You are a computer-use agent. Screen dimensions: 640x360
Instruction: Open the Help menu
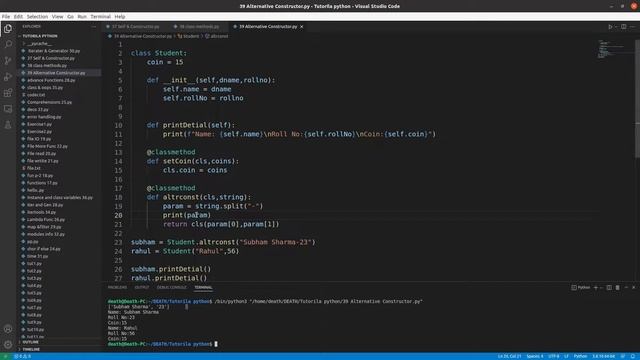click(120, 16)
